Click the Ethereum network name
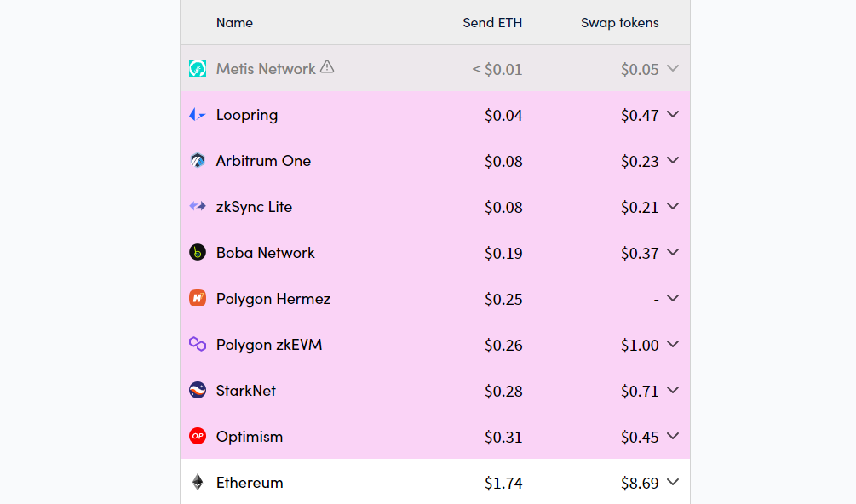The width and height of the screenshot is (856, 504). coord(250,483)
